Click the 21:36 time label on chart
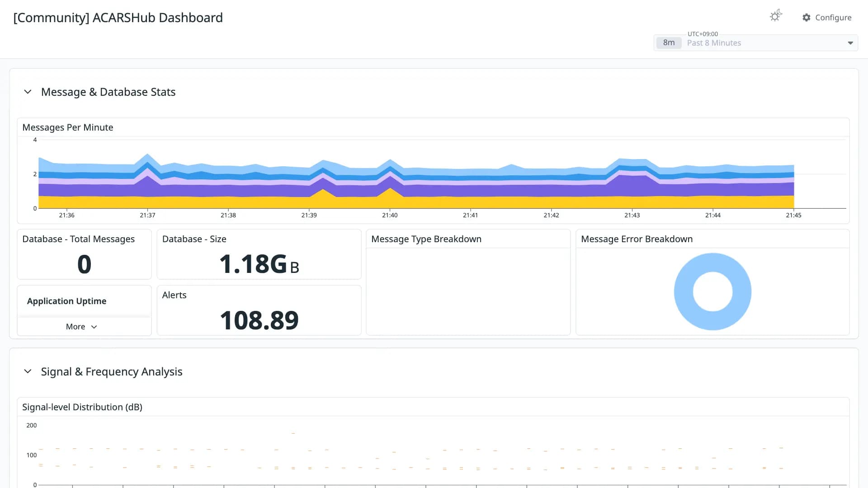Image resolution: width=868 pixels, height=488 pixels. point(66,215)
